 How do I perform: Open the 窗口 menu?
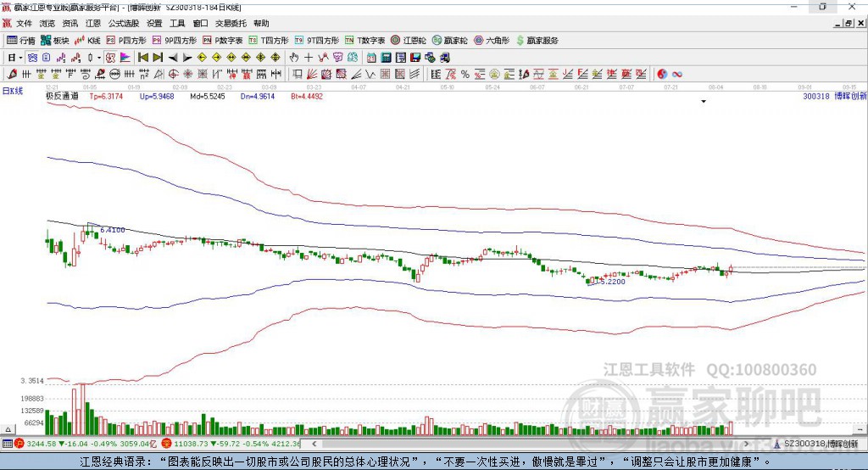click(200, 23)
